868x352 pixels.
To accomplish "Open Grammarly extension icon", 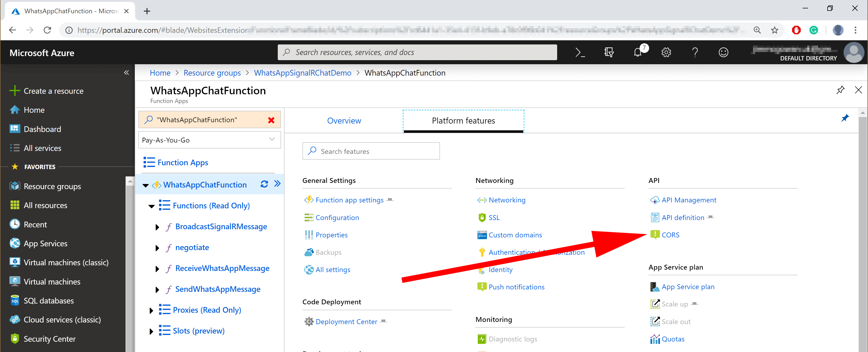I will [814, 30].
